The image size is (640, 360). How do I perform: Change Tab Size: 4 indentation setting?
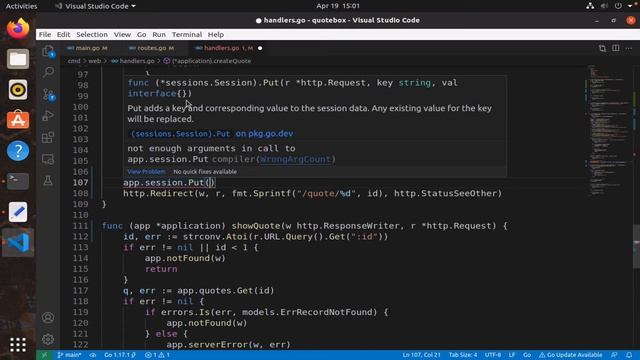click(x=462, y=355)
